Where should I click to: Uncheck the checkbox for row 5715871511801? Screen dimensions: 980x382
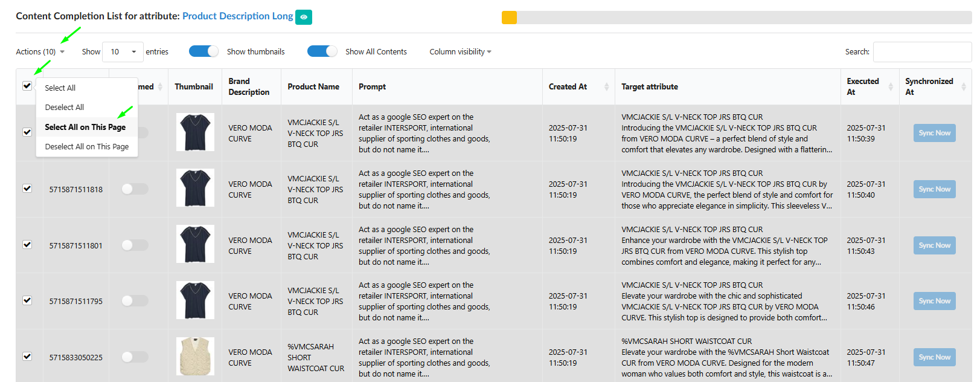point(27,244)
